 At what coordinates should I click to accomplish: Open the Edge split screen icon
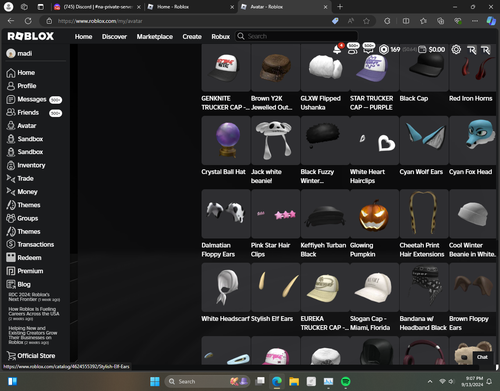(406, 21)
